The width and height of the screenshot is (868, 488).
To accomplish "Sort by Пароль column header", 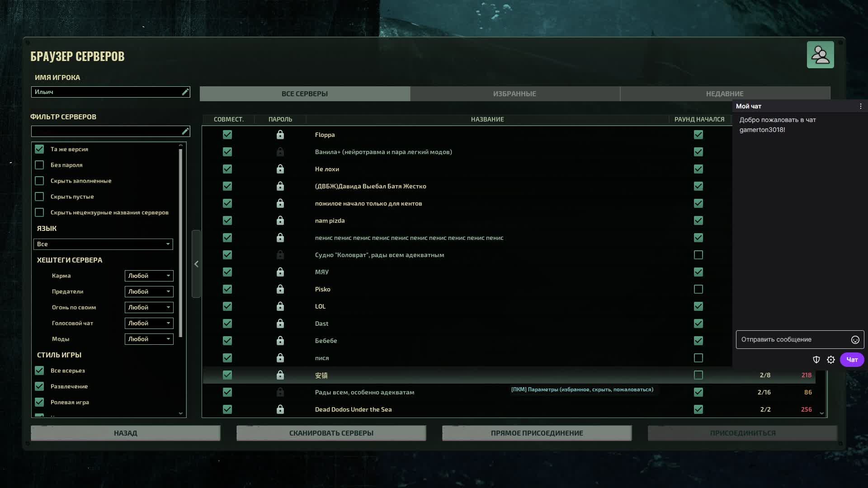I will (280, 119).
